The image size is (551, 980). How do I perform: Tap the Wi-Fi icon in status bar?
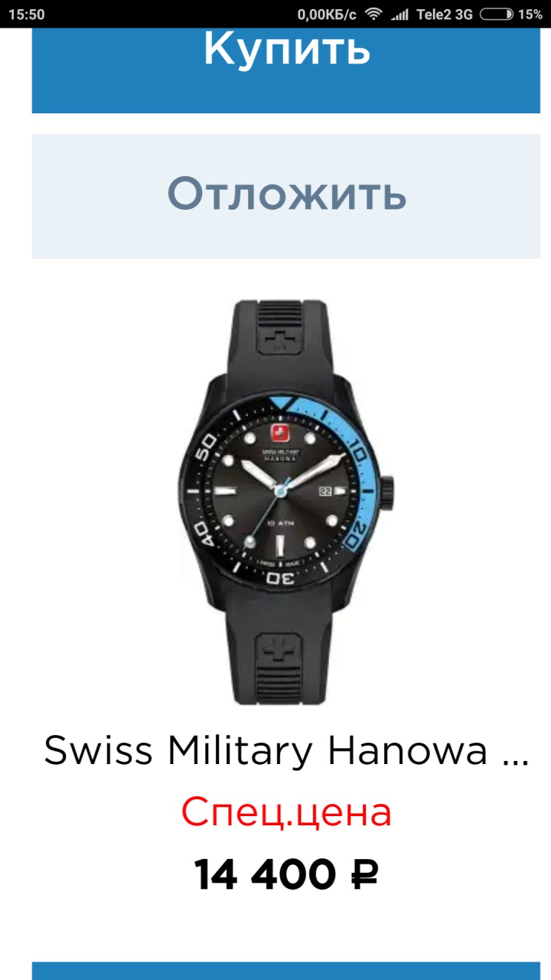[373, 14]
